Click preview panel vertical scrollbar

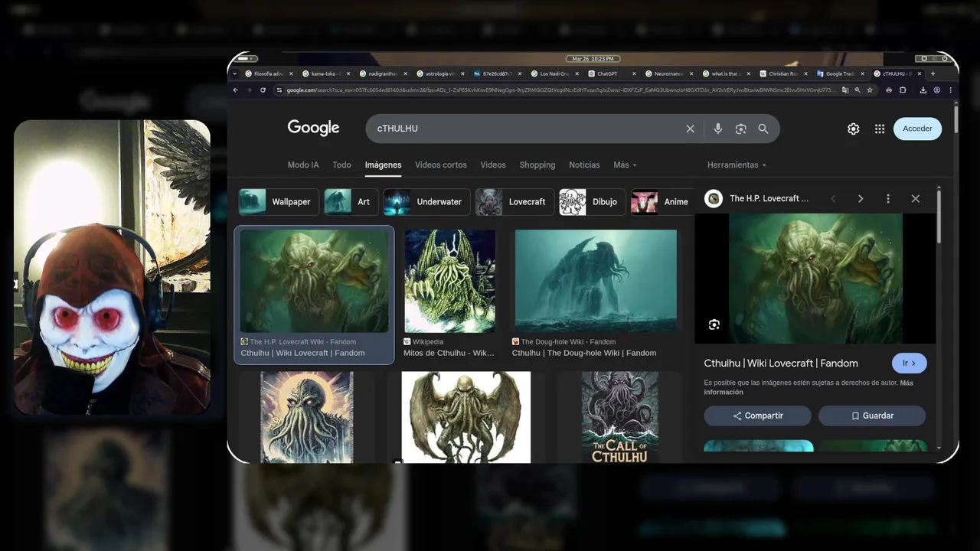coord(939,218)
